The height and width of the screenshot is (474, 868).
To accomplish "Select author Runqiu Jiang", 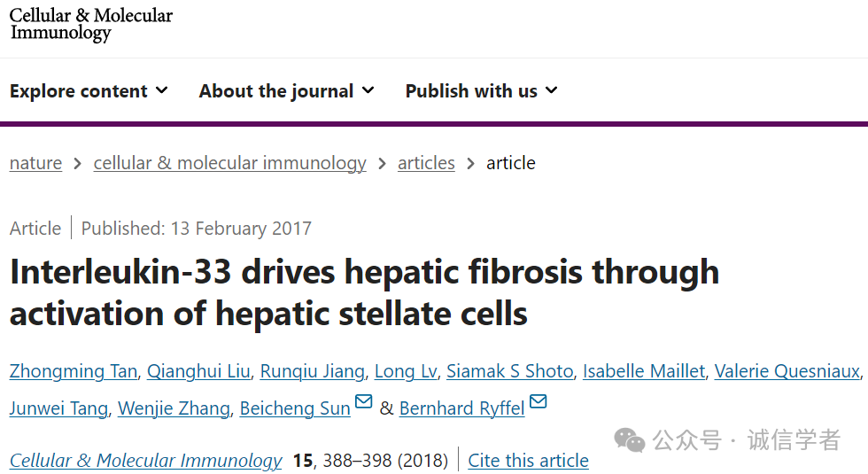I will [312, 371].
